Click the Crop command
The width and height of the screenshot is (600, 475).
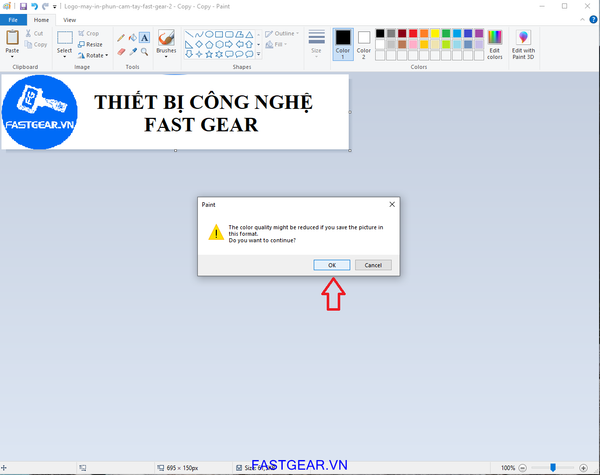[x=89, y=33]
